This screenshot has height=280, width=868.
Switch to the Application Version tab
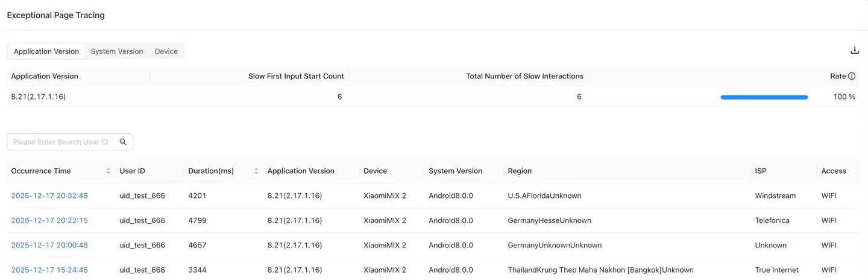[46, 51]
